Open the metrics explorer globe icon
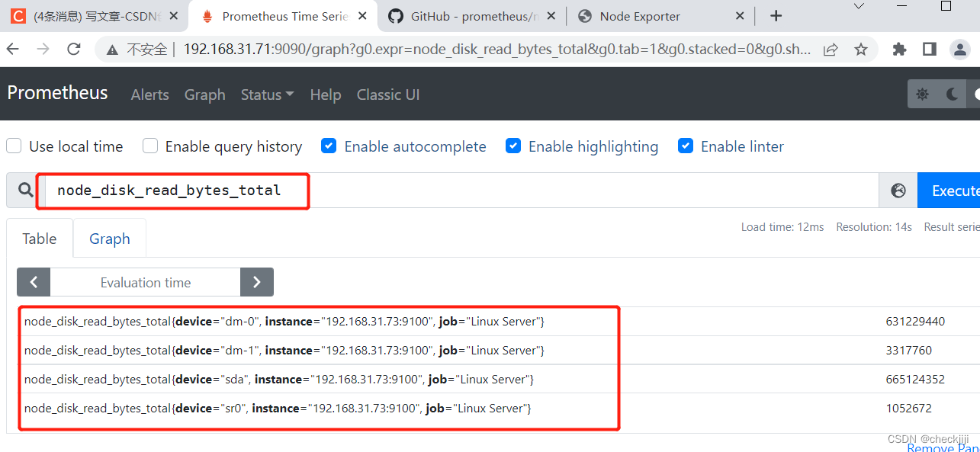Screen dimensions: 980x452 click(898, 190)
